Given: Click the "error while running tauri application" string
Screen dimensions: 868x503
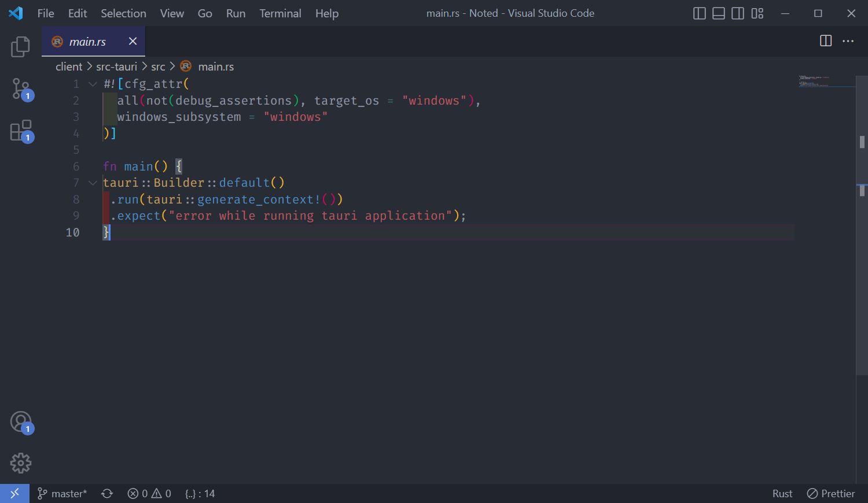Looking at the screenshot, I should point(310,216).
